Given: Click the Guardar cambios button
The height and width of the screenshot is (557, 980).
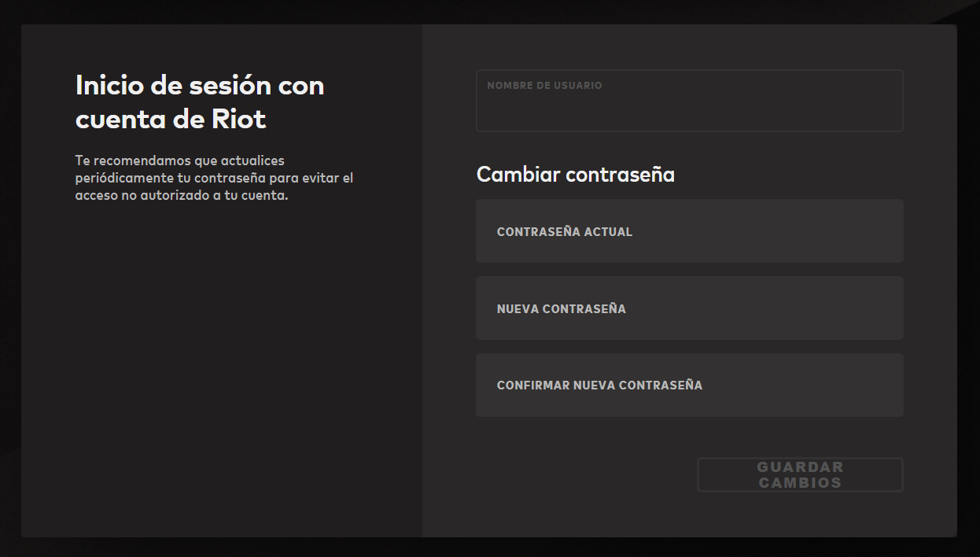Looking at the screenshot, I should click(800, 475).
